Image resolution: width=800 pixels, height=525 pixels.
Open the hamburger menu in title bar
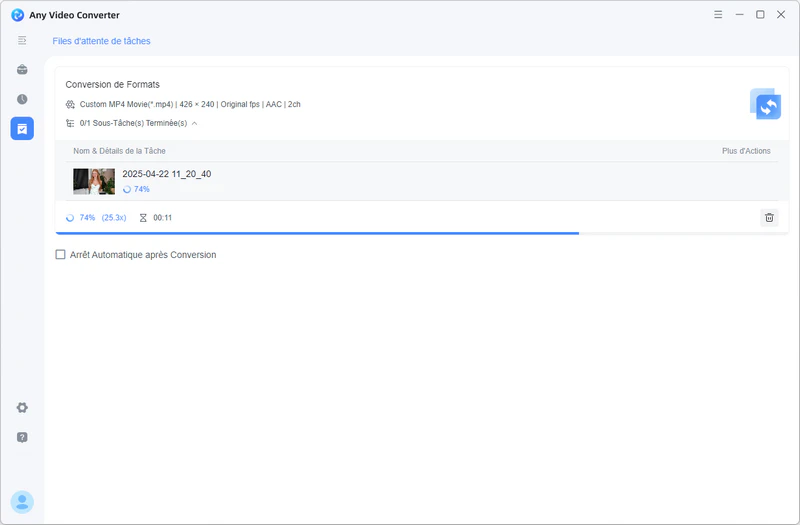pyautogui.click(x=718, y=15)
